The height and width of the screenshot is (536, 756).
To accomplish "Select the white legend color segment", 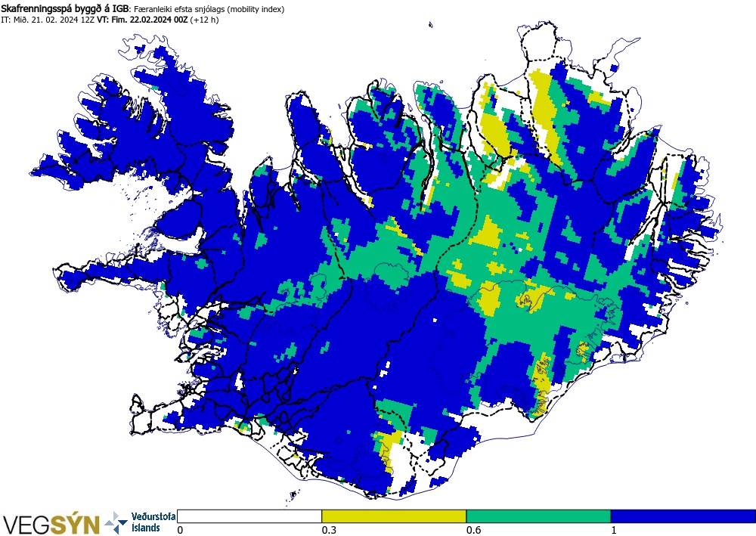I will tap(249, 516).
